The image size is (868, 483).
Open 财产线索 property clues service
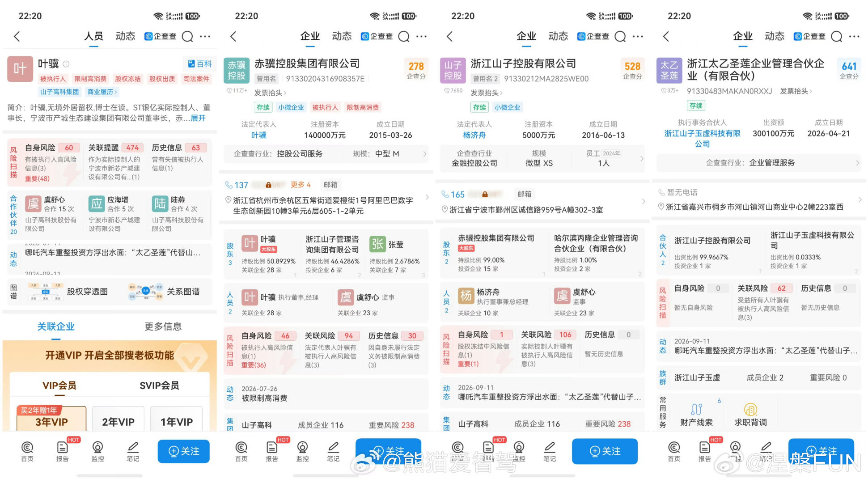696,415
